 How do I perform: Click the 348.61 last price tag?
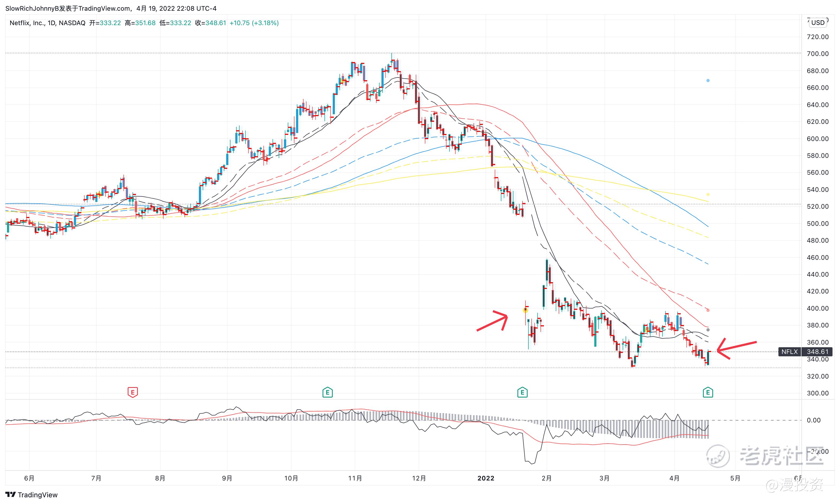(x=818, y=352)
